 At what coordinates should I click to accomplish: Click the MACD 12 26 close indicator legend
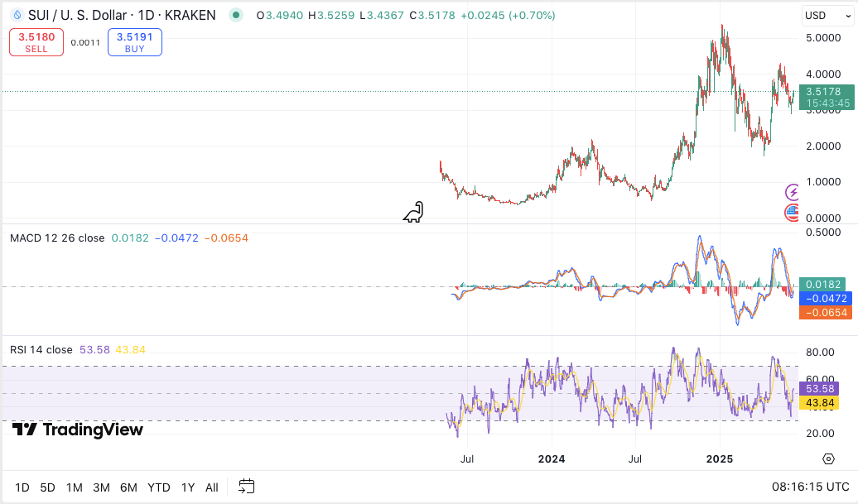(57, 238)
